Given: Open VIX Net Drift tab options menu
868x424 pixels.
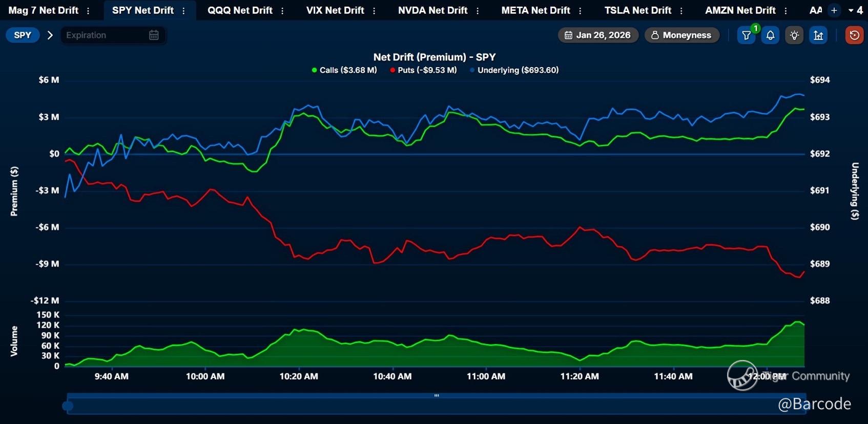Looking at the screenshot, I should point(374,11).
